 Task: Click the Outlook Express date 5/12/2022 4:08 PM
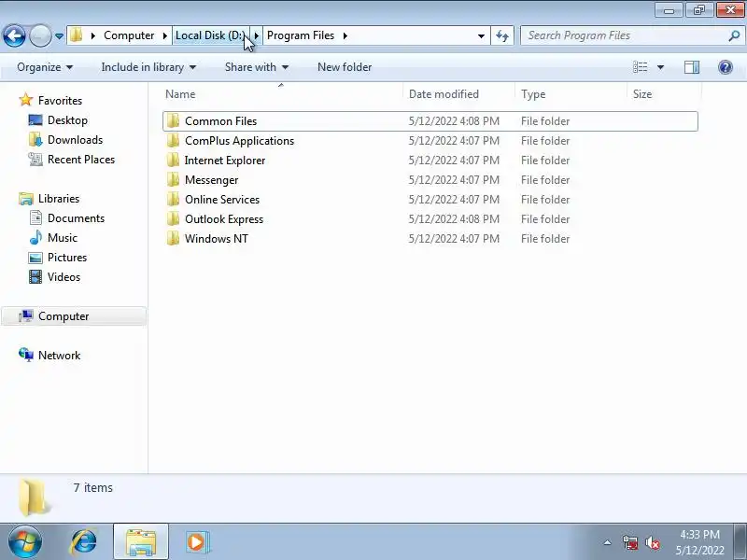click(x=454, y=219)
